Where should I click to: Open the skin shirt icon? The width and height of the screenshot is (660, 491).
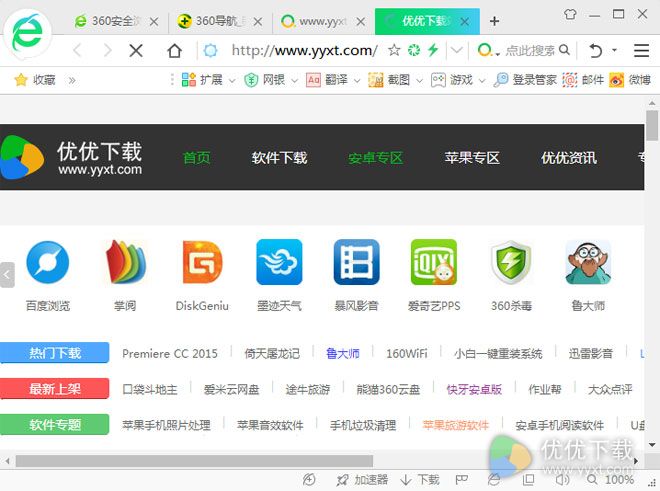pyautogui.click(x=570, y=15)
